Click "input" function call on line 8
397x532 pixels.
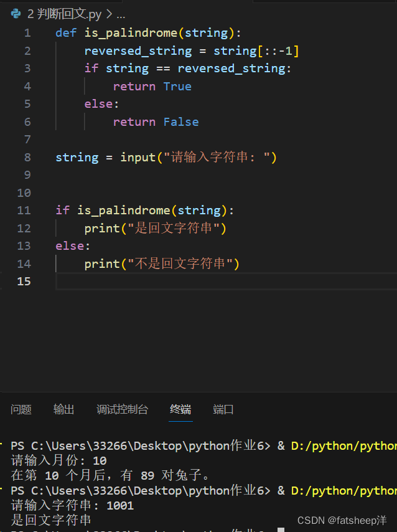pyautogui.click(x=138, y=158)
